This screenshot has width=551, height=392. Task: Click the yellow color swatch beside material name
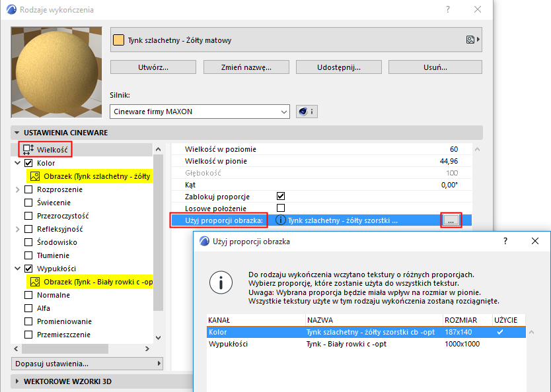[x=118, y=40]
